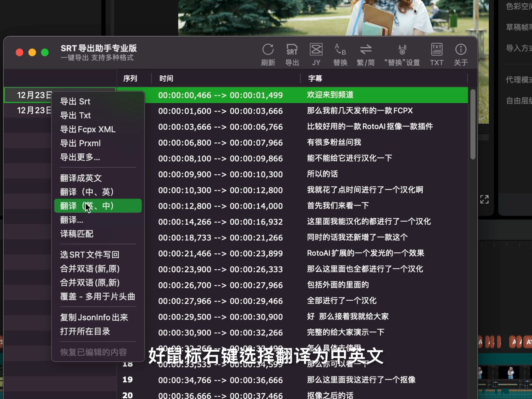The width and height of the screenshot is (532, 399).
Task: Click the 时间 column header
Action: tap(166, 78)
